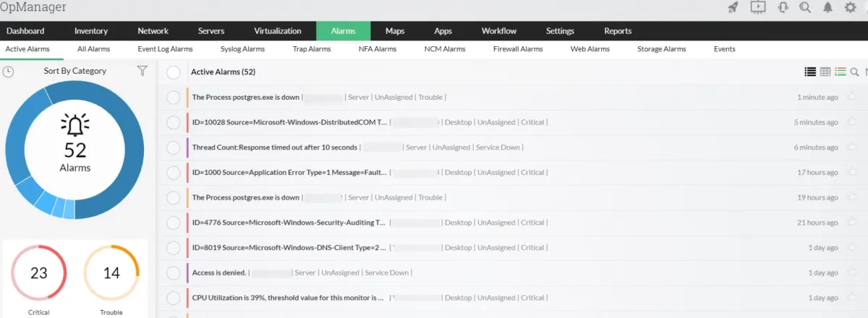Screen dimensions: 868x318
Task: Switch to Events tab
Action: pyautogui.click(x=725, y=49)
